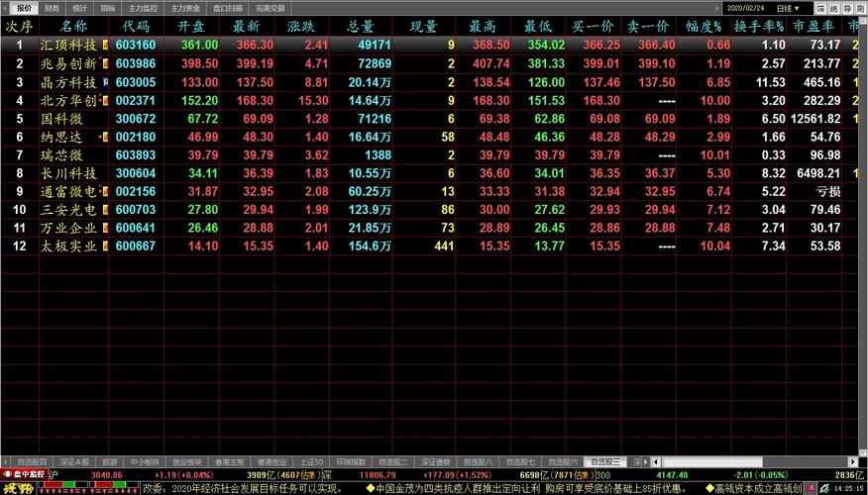Click the 12561.82 市盈率 value

(x=815, y=119)
